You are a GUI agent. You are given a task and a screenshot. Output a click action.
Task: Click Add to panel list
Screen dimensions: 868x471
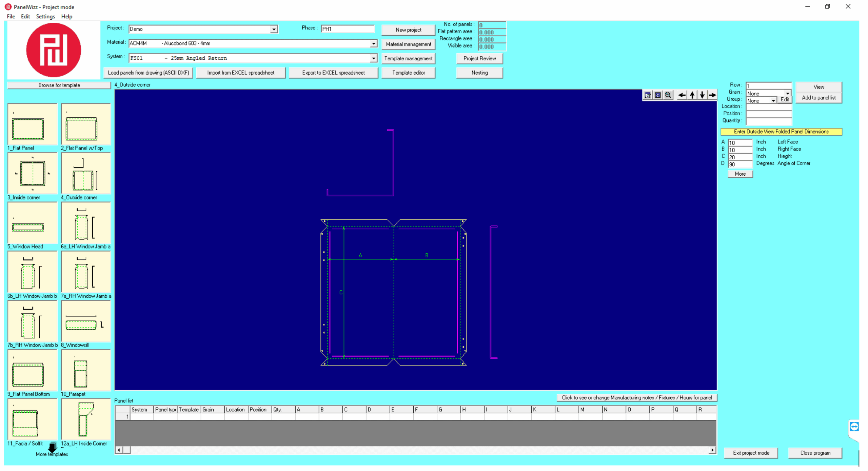[x=818, y=98]
